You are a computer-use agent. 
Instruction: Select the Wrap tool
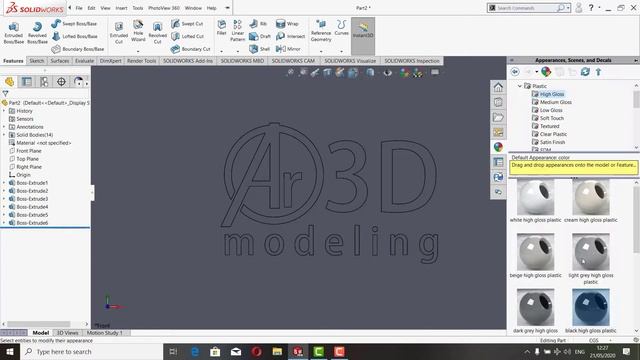pyautogui.click(x=287, y=24)
